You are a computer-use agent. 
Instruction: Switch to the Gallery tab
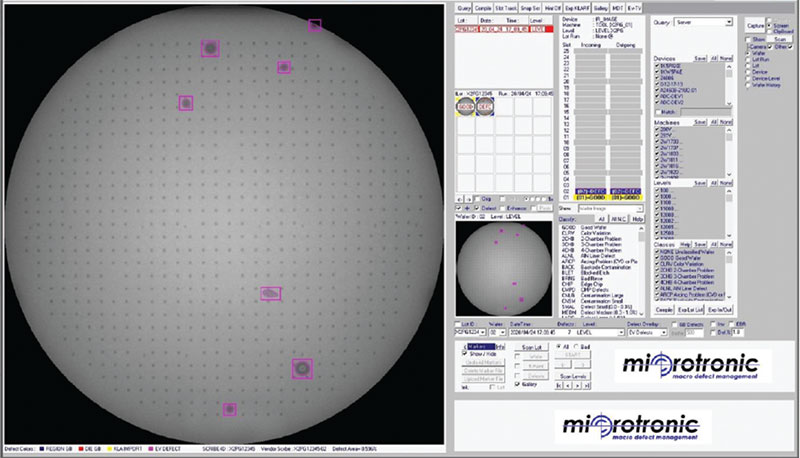pos(601,8)
